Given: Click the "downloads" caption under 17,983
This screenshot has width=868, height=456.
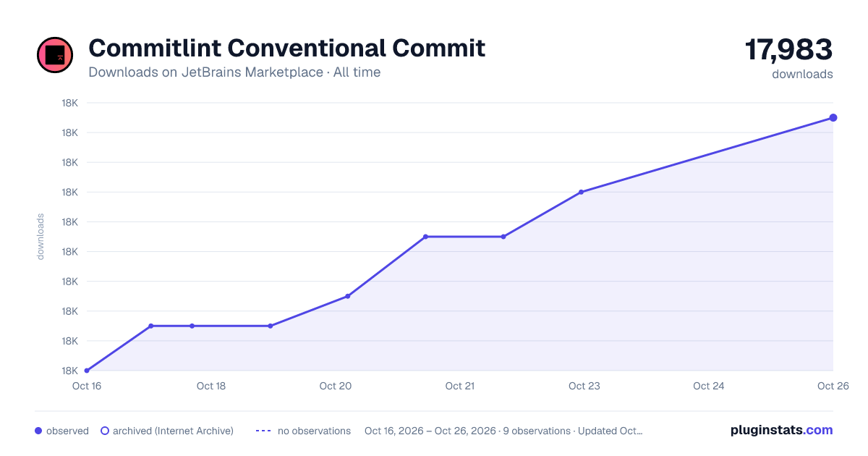Looking at the screenshot, I should tap(802, 74).
